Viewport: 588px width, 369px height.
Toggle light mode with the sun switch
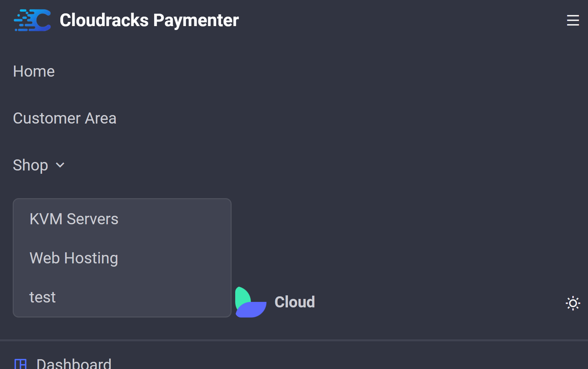[x=572, y=303]
